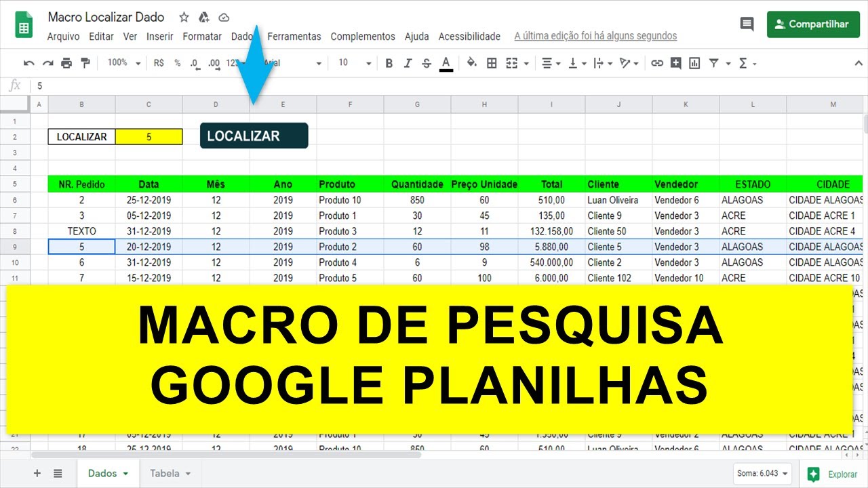Format as currency R$
Screen dimensions: 868x488
159,63
